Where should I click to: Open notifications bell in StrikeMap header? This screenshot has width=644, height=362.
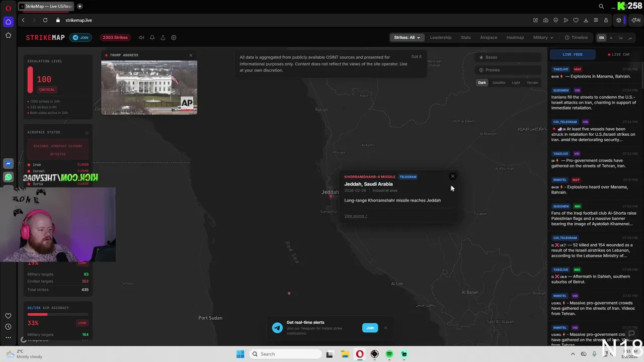[x=152, y=38]
